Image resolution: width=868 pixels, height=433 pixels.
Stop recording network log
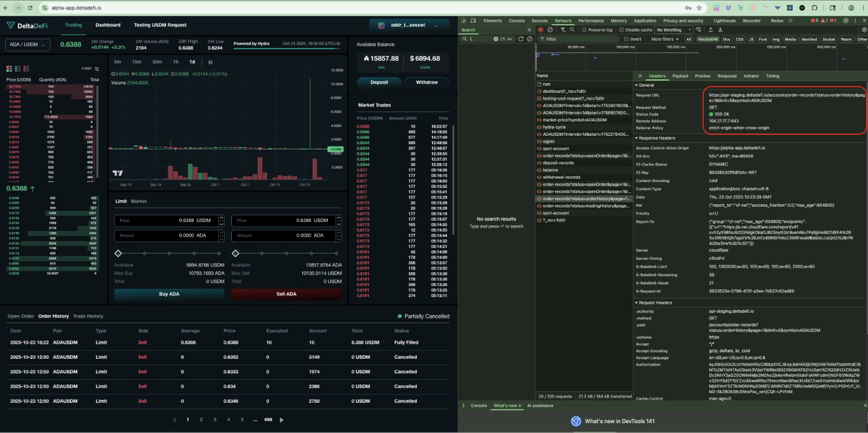click(541, 30)
